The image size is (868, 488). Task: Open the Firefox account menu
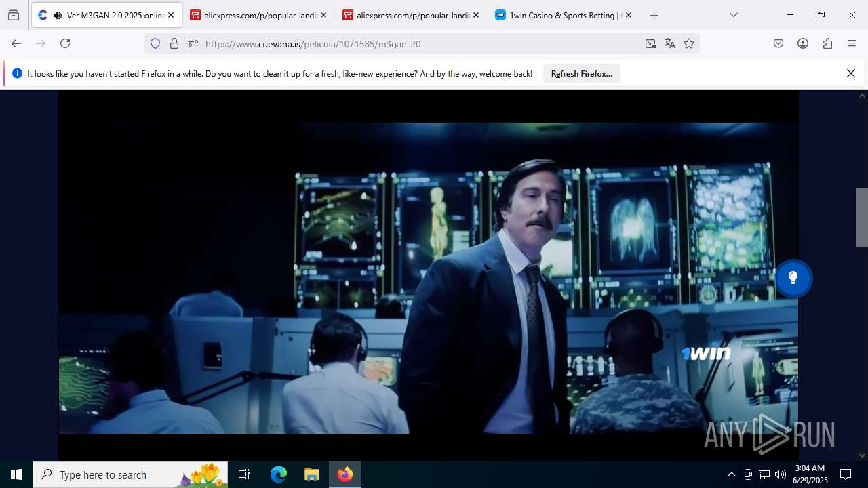pos(803,43)
